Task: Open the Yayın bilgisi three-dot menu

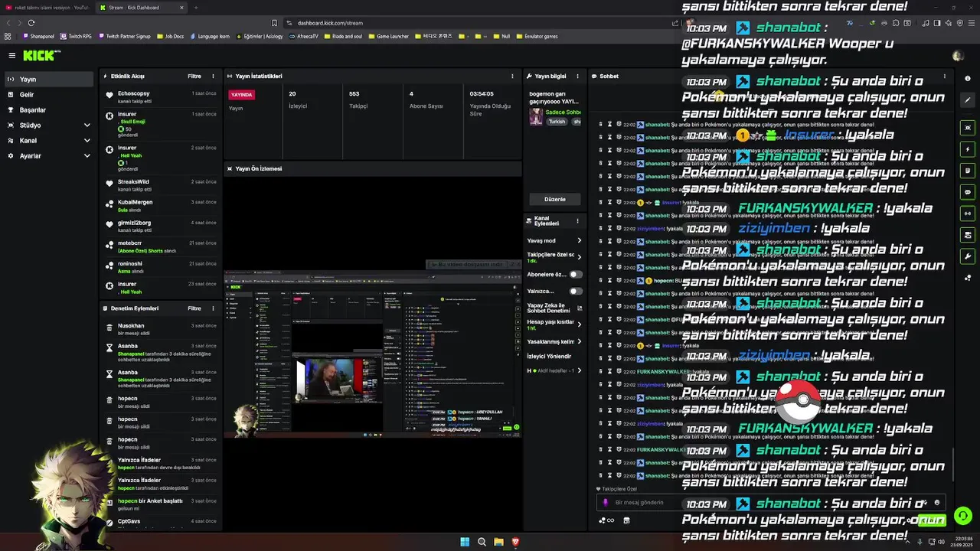Action: pos(577,77)
